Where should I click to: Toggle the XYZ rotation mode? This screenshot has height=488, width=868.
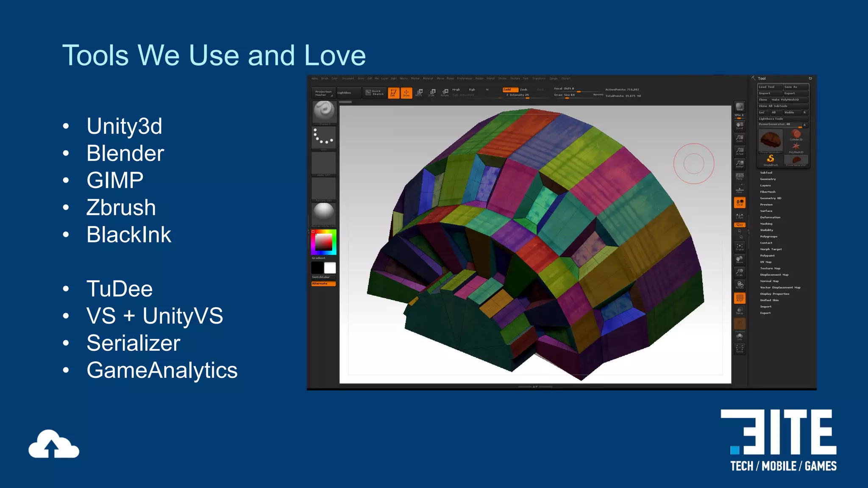[740, 225]
